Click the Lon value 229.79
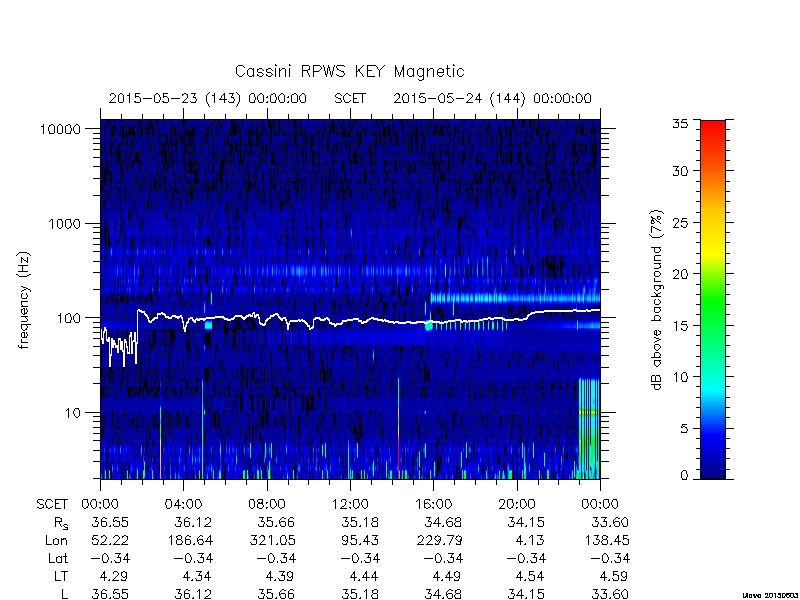 (438, 540)
